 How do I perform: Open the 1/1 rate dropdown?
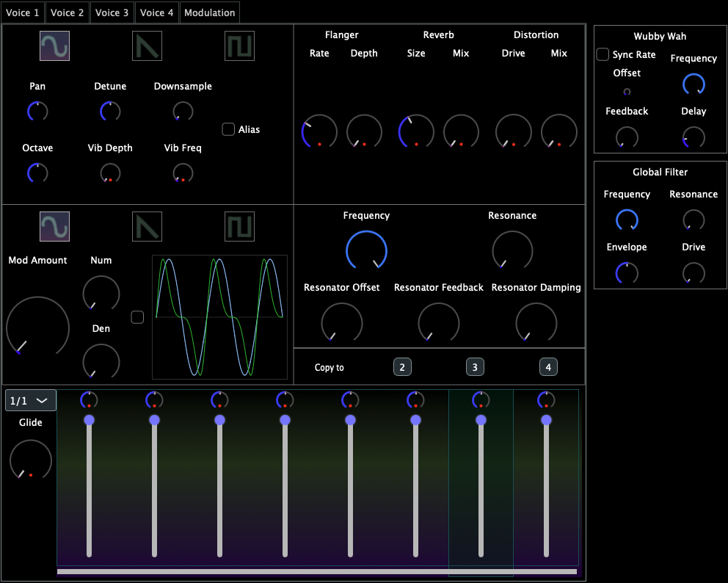tap(30, 400)
